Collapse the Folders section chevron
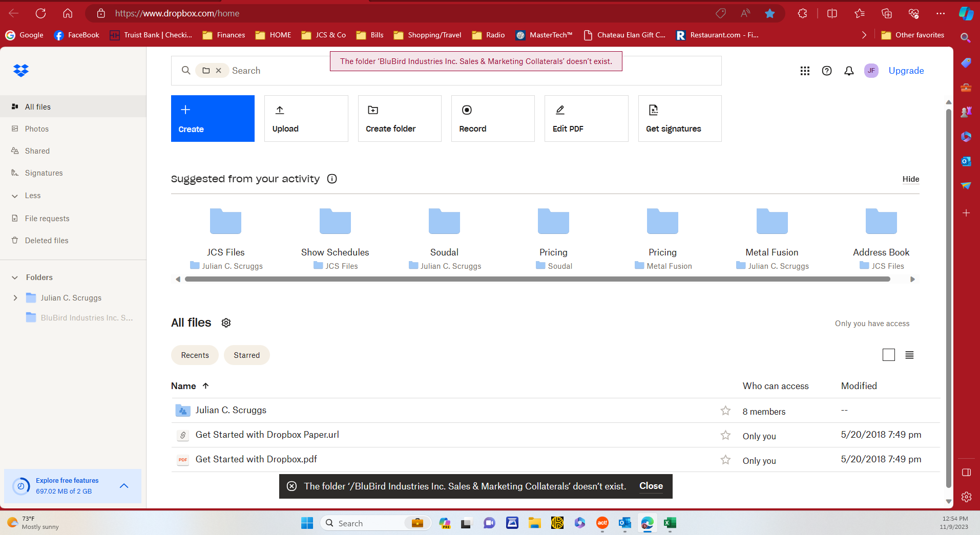980x535 pixels. 14,277
